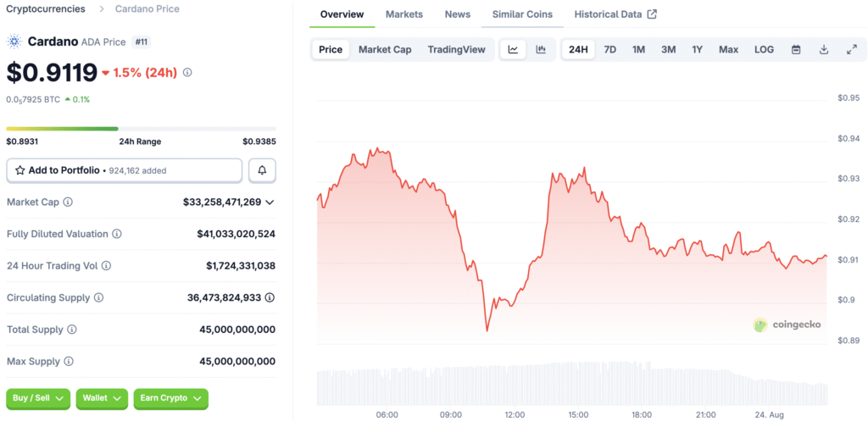The width and height of the screenshot is (868, 421).
Task: Switch chart to Market Cap view
Action: pos(385,49)
